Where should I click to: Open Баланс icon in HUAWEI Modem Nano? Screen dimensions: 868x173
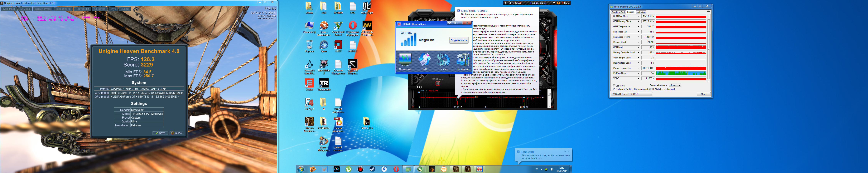[x=443, y=61]
